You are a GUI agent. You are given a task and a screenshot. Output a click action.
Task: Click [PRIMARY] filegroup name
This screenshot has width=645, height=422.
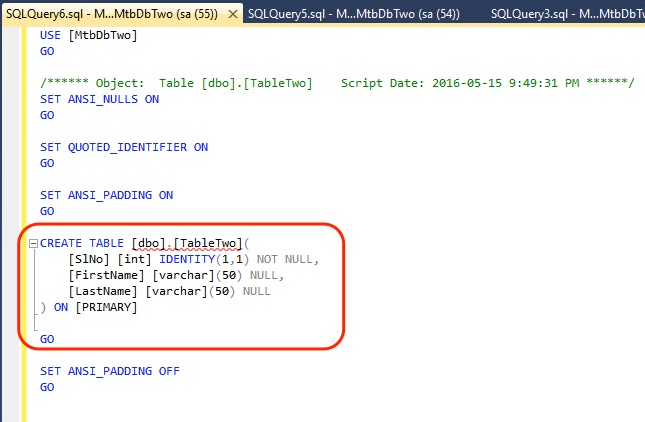[107, 307]
